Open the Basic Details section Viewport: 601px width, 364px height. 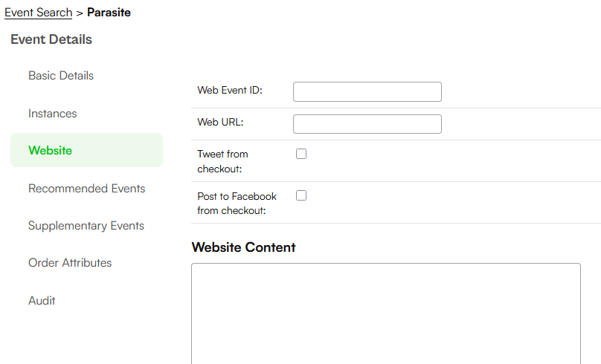tap(61, 76)
